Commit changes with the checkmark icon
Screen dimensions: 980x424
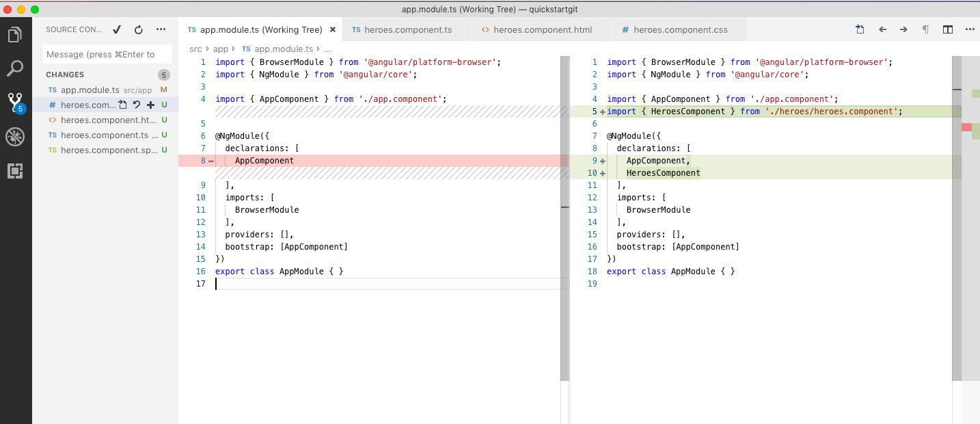[x=117, y=29]
